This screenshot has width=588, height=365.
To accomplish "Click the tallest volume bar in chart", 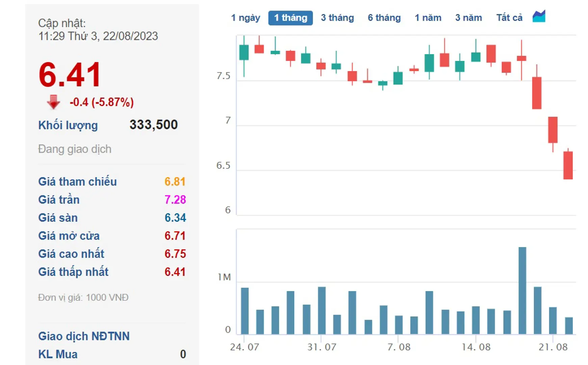I will pos(522,291).
